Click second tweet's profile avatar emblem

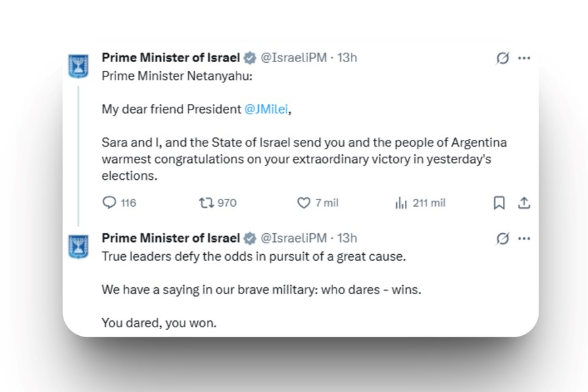tap(79, 245)
